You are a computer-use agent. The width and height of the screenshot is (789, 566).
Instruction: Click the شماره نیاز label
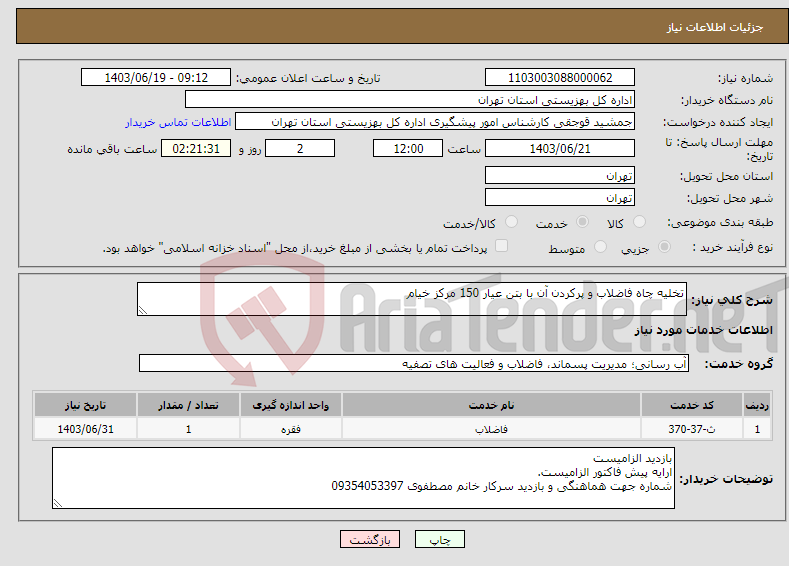pyautogui.click(x=745, y=78)
